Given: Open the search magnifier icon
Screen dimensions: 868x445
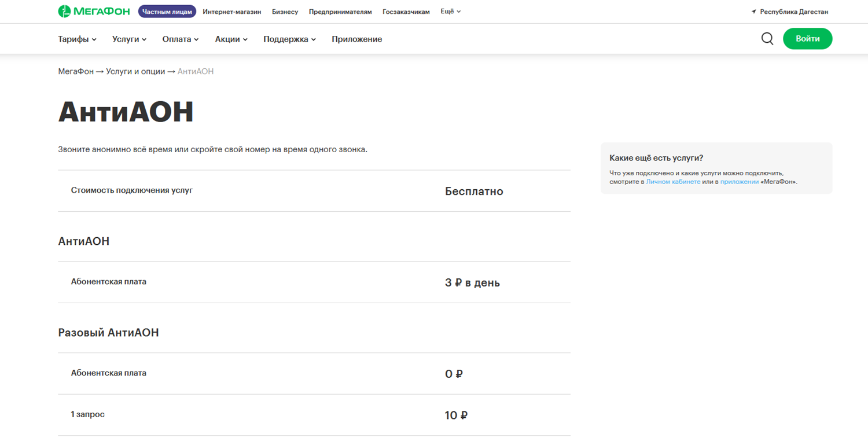Looking at the screenshot, I should (767, 39).
